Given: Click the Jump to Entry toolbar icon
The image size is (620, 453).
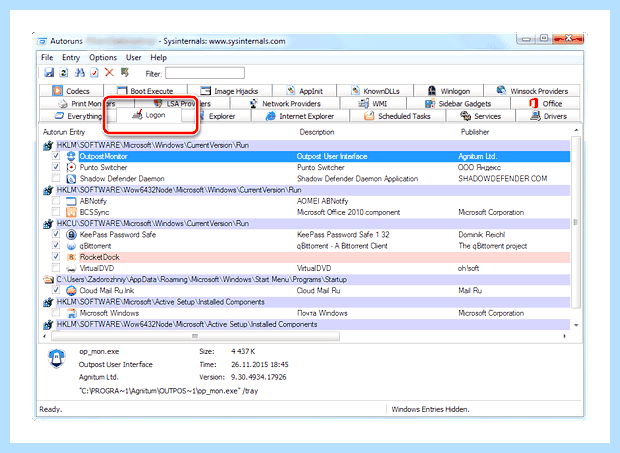Looking at the screenshot, I should click(x=125, y=72).
